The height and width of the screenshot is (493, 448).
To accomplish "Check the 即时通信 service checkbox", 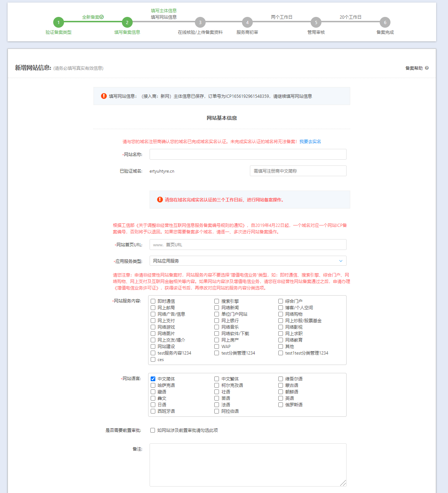I will tap(153, 301).
